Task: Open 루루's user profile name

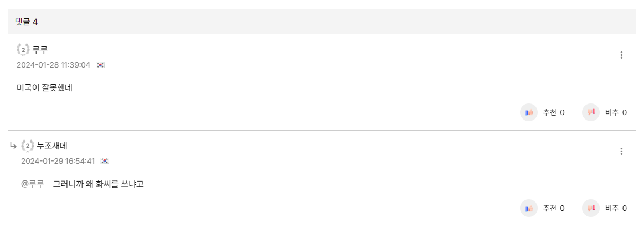Action: click(40, 50)
